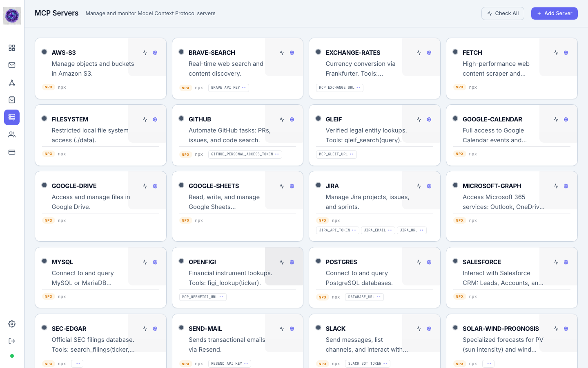This screenshot has height=368, width=588.
Task: Add a new server with Add Server
Action: [555, 13]
